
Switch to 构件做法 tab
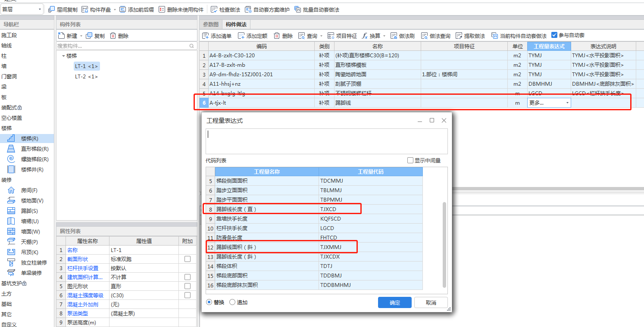point(236,25)
